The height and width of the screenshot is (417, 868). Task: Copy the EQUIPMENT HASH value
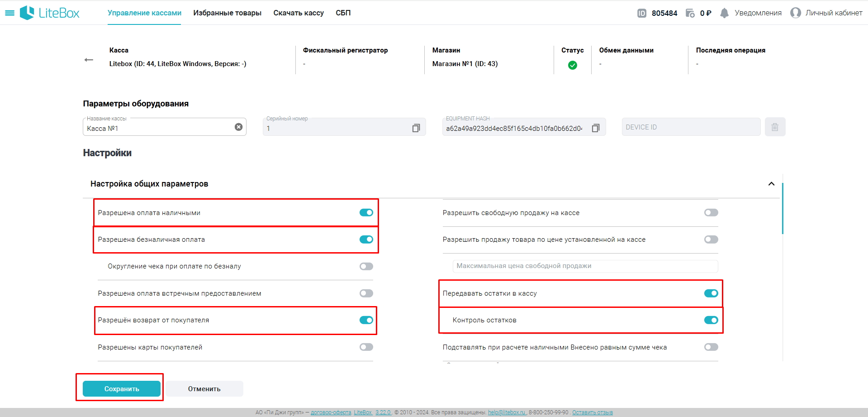tap(596, 128)
